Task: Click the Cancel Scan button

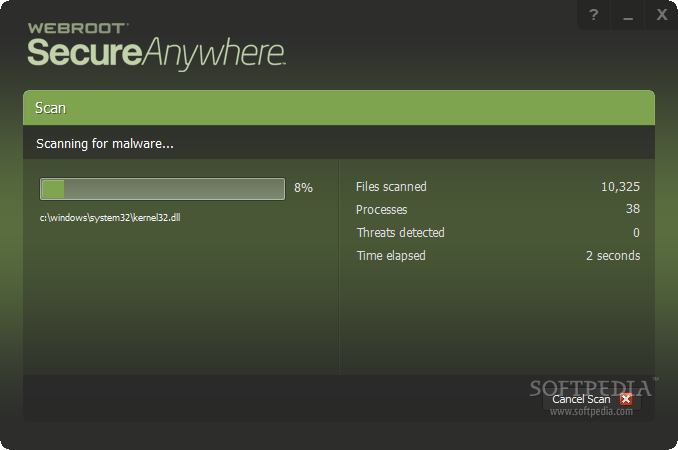Action: coord(592,399)
